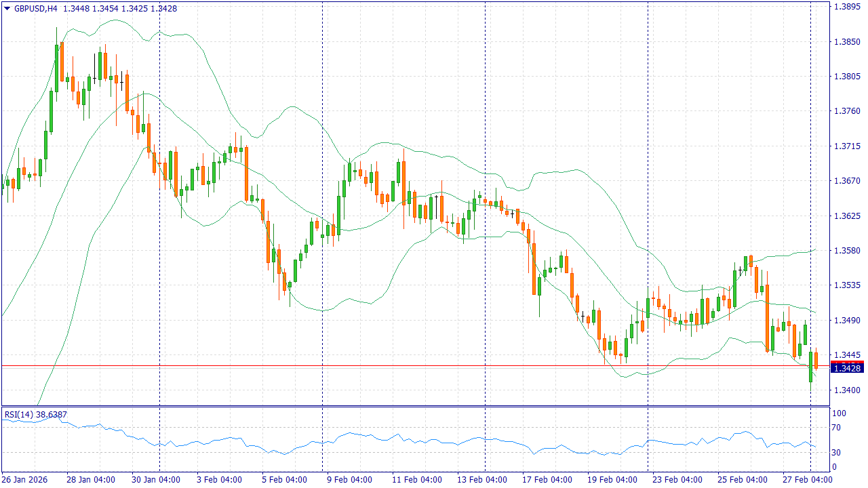This screenshot has height=488, width=868.
Task: Select the highlighted 1.3428 current price tag
Action: [847, 368]
